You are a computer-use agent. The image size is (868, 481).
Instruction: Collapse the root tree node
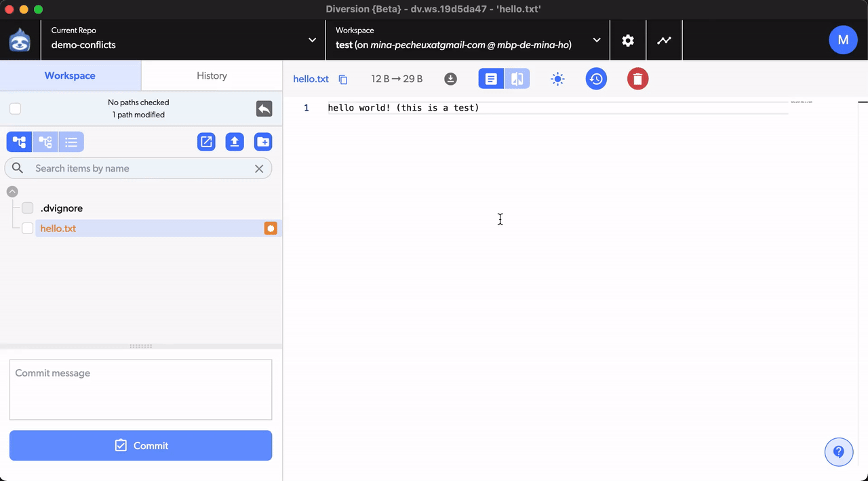point(12,192)
